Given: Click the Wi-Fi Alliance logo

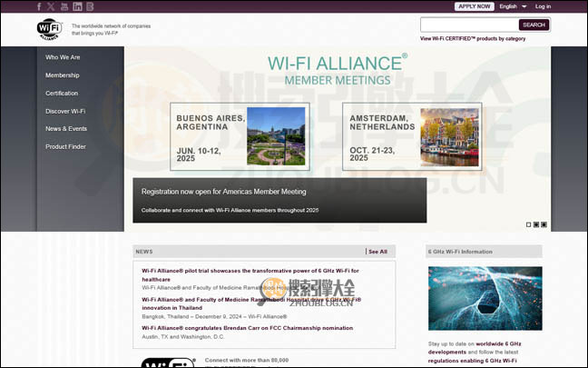Looking at the screenshot, I should click(50, 30).
